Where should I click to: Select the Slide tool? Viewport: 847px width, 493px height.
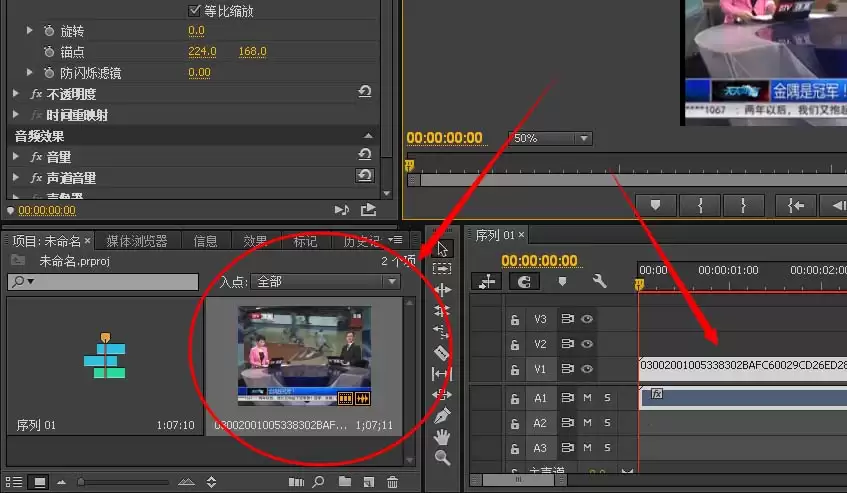442,395
